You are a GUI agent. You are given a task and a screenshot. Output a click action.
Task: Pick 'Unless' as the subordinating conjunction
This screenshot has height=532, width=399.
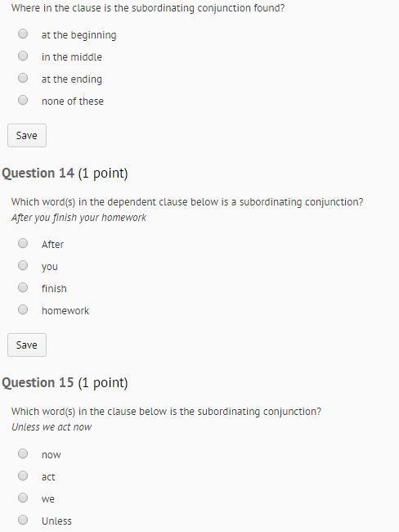tap(23, 520)
